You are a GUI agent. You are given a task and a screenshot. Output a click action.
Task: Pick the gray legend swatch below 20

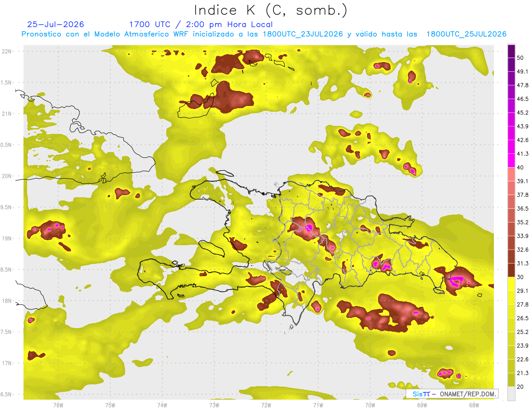pos(511,394)
